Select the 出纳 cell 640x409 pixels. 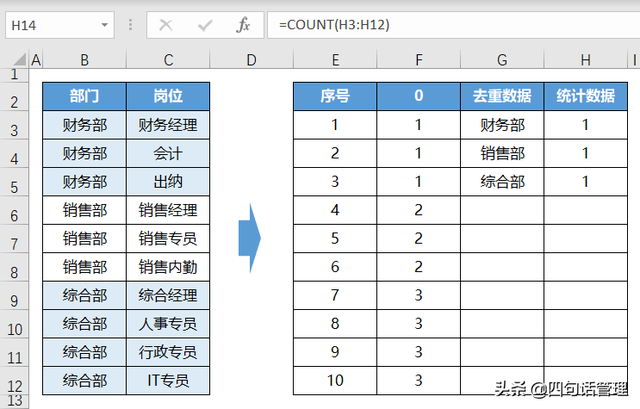168,182
